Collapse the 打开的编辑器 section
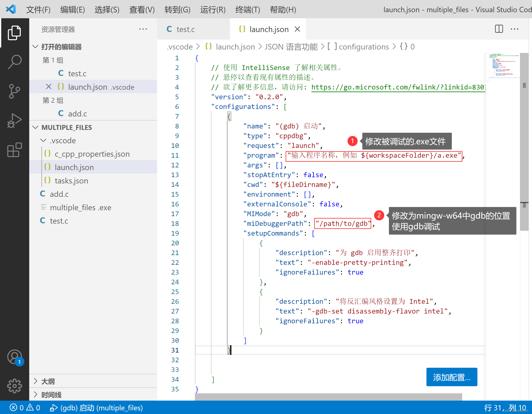532x414 pixels. coord(35,46)
